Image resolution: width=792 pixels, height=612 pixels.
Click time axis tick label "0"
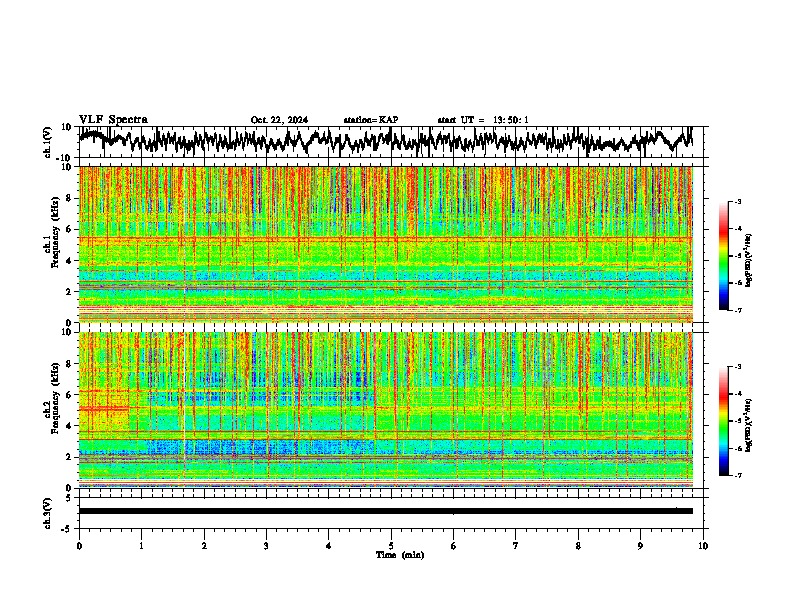tap(79, 546)
